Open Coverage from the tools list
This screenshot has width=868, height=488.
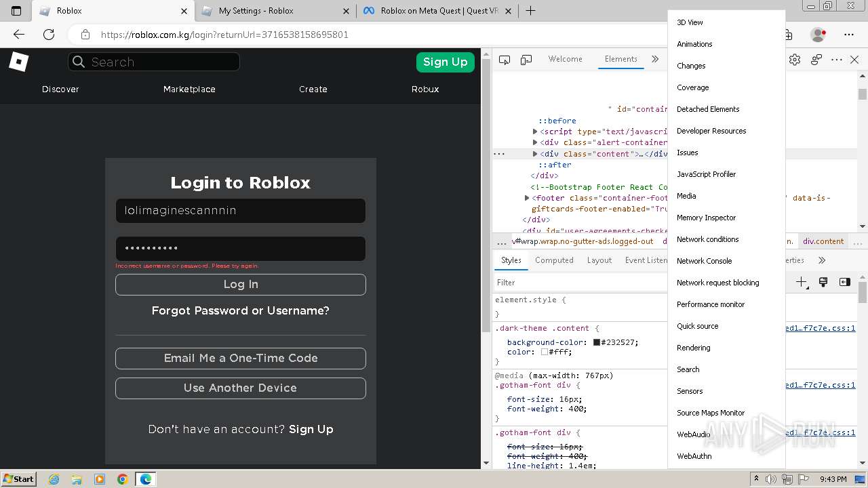pyautogui.click(x=726, y=87)
